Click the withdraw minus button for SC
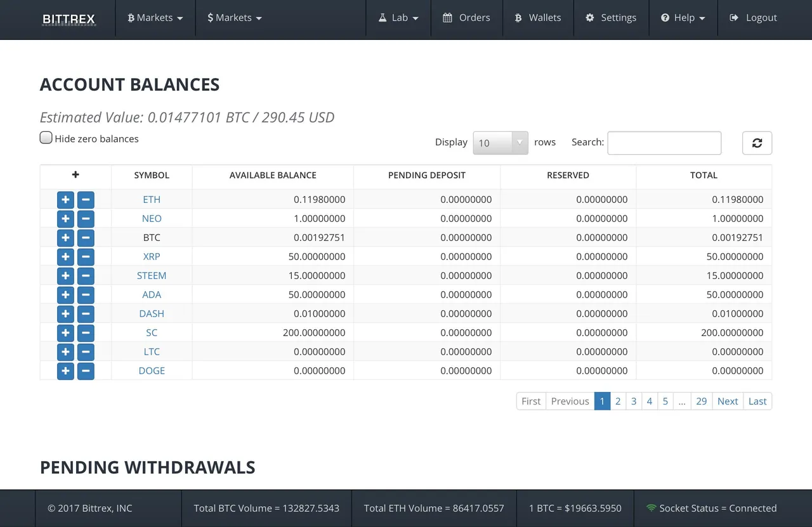Viewport: 812px width, 527px height. 86,333
